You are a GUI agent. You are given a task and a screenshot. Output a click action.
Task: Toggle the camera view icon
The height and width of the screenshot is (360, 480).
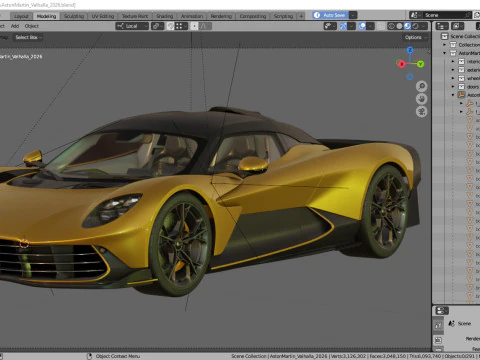click(x=422, y=112)
